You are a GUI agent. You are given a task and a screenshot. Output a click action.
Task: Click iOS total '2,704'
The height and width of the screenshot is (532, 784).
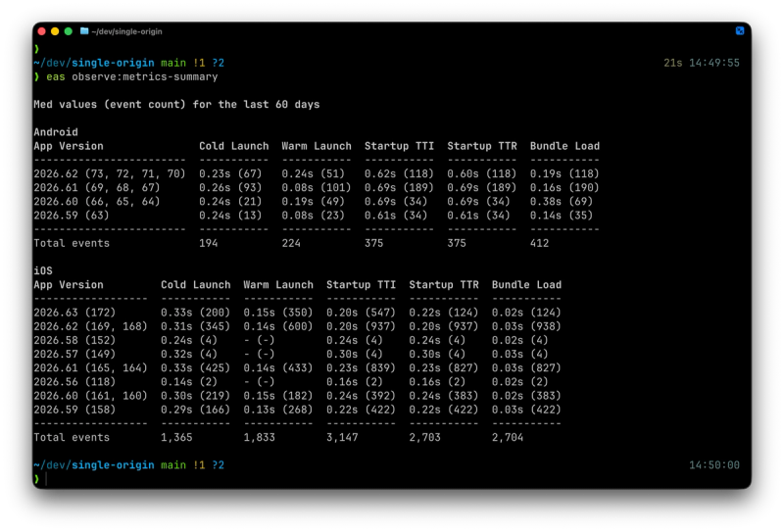(508, 438)
